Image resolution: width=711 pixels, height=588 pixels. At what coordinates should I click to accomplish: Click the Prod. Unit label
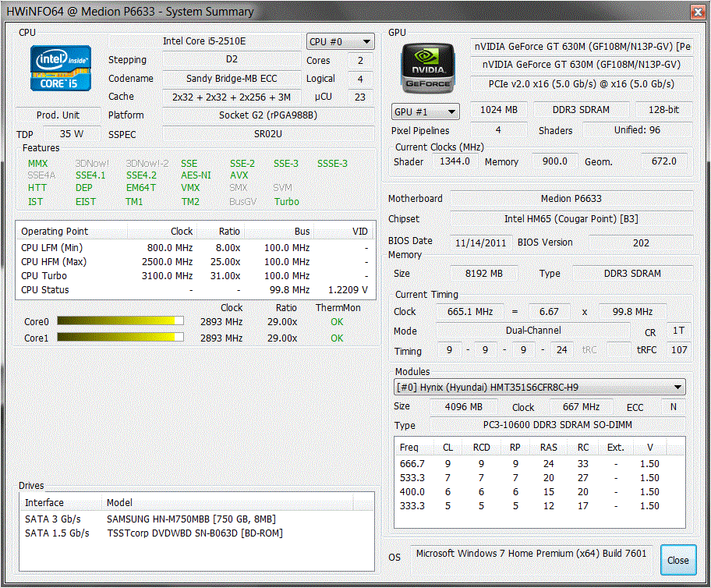[x=58, y=115]
